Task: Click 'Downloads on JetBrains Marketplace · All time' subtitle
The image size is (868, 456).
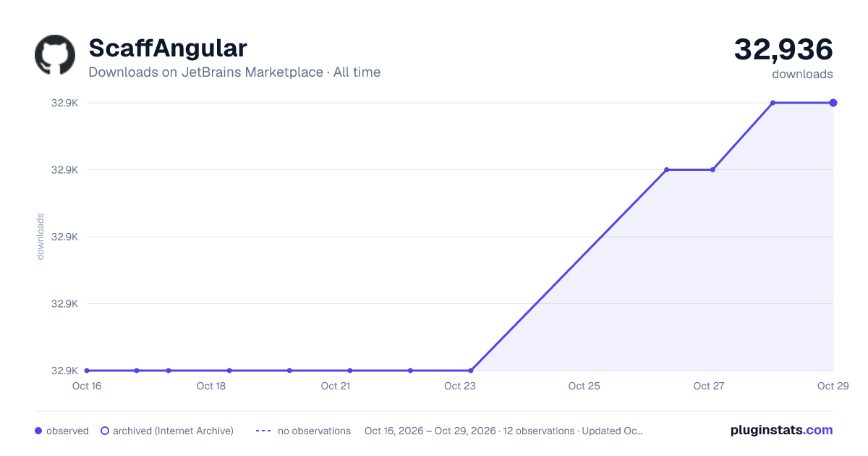Action: click(234, 72)
